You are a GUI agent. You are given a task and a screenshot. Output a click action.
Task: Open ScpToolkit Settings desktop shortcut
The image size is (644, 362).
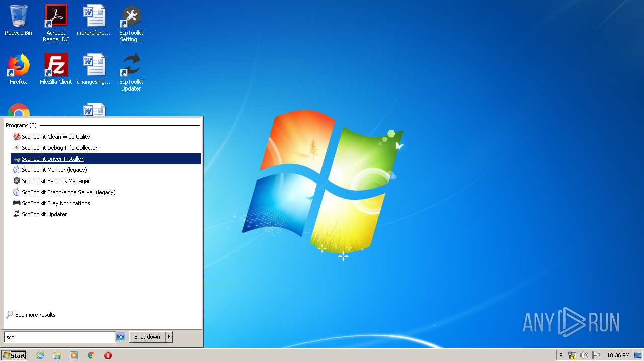(x=131, y=23)
